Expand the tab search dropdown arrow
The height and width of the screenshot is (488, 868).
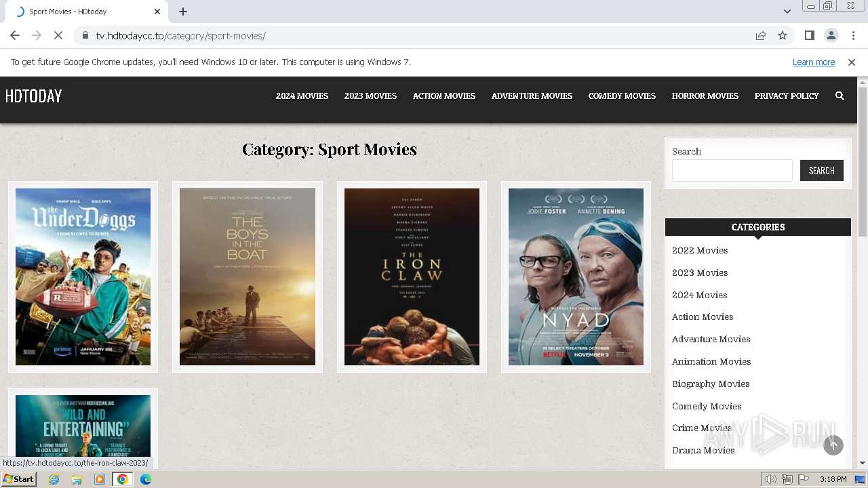pyautogui.click(x=787, y=12)
